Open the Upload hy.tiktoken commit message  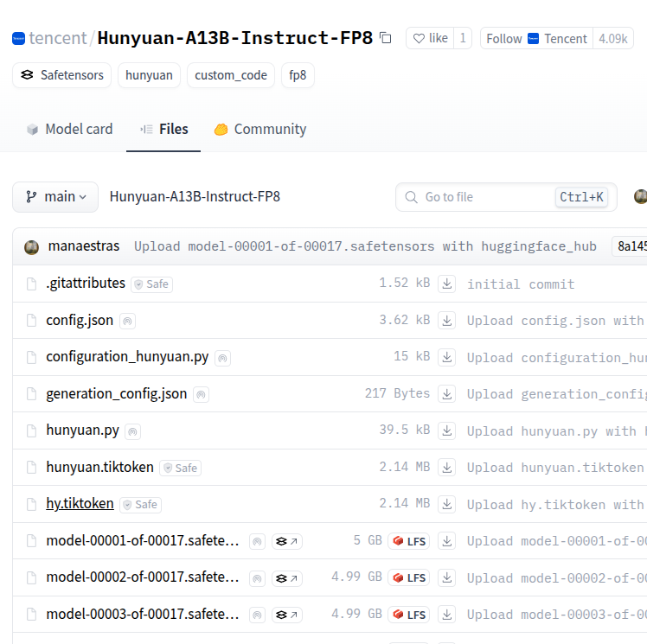click(556, 505)
